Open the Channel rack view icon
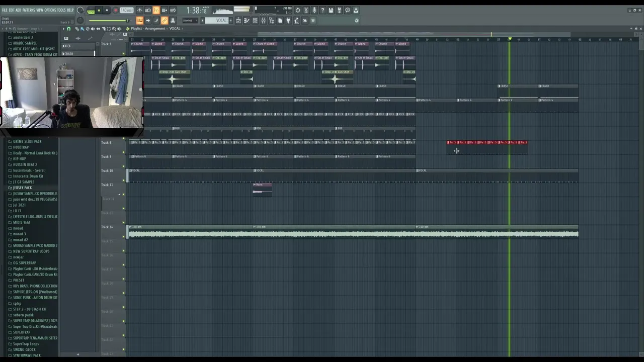Image resolution: width=644 pixels, height=362 pixels. [255, 20]
